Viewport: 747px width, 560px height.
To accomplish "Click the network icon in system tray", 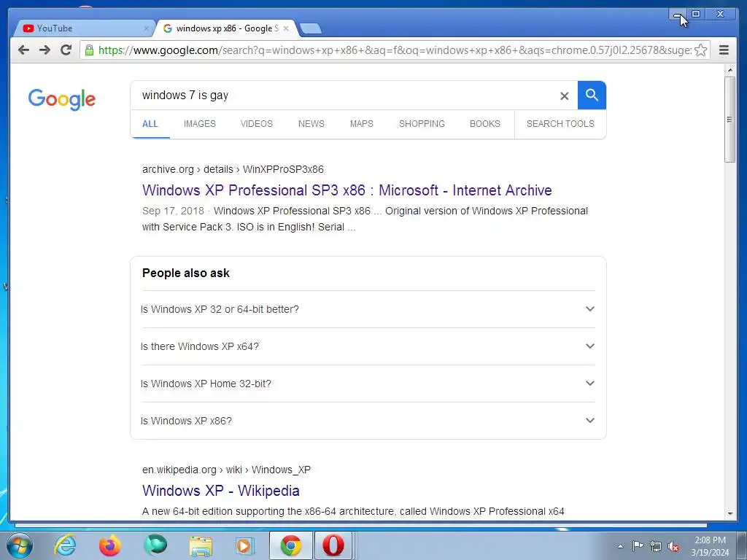I will [656, 547].
